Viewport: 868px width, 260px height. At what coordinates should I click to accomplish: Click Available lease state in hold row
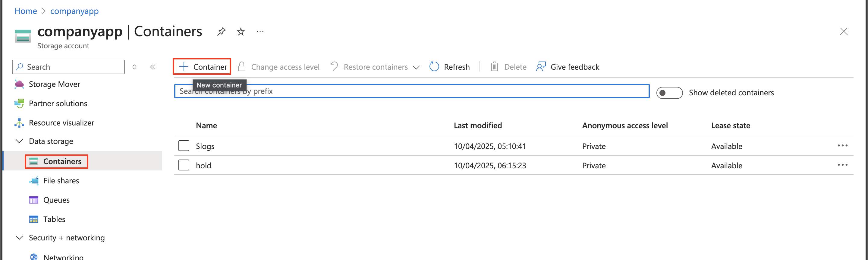(726, 165)
